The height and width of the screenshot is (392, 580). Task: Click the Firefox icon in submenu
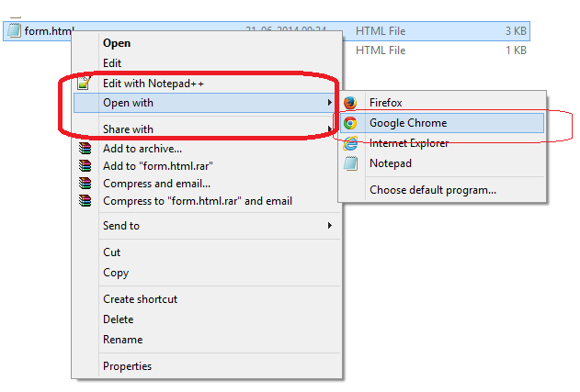[350, 103]
